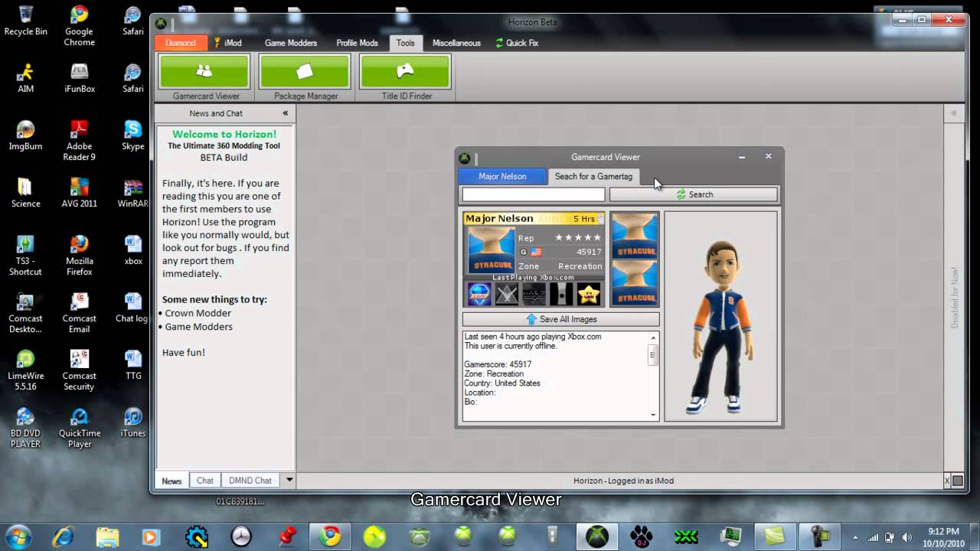Switch to the DMND Chat tab
The width and height of the screenshot is (980, 551).
point(250,481)
